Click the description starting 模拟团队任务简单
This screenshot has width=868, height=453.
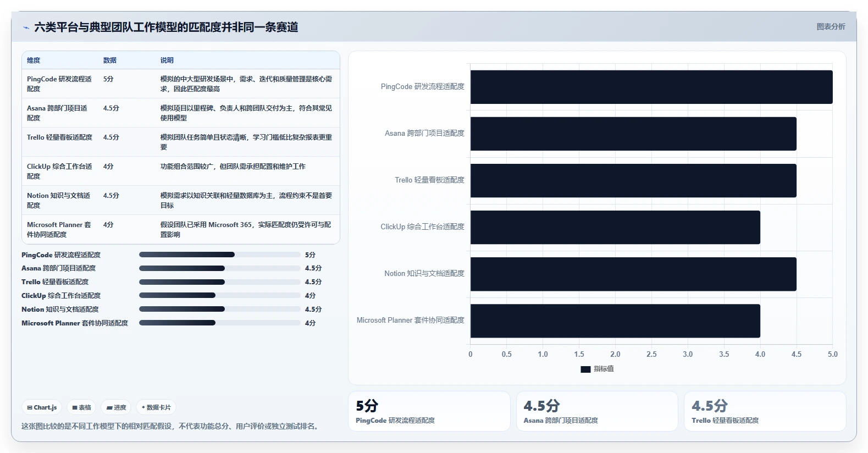pos(246,142)
